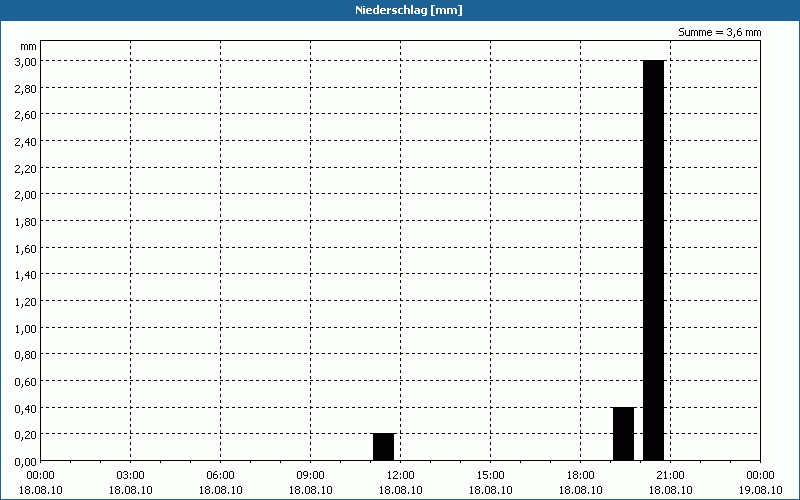Click the 0,20 y-axis value

point(26,435)
